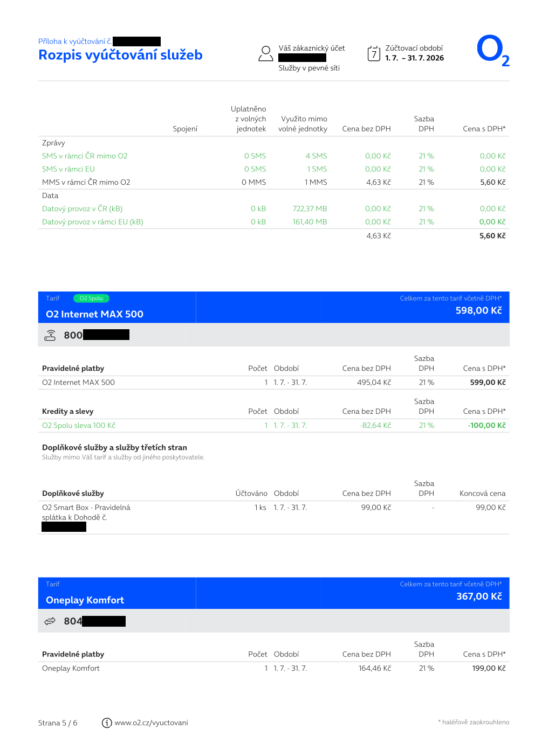This screenshot has width=535, height=756.
Task: Click the 1 MMS usage value
Action: [x=315, y=182]
